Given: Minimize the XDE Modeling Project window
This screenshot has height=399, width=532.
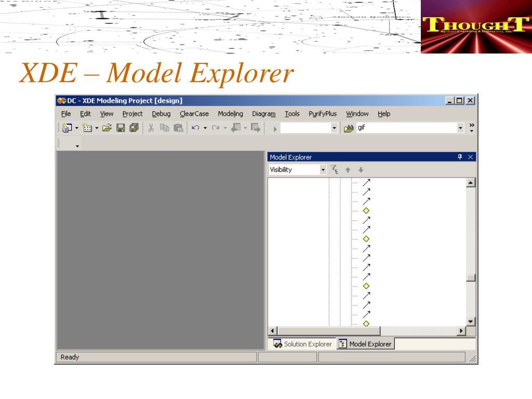Looking at the screenshot, I should [449, 100].
